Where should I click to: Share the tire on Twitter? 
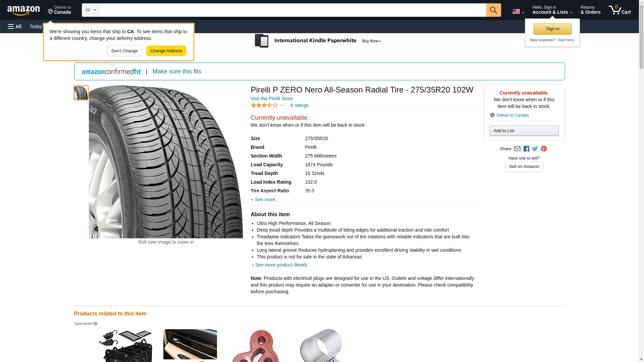pos(535,149)
